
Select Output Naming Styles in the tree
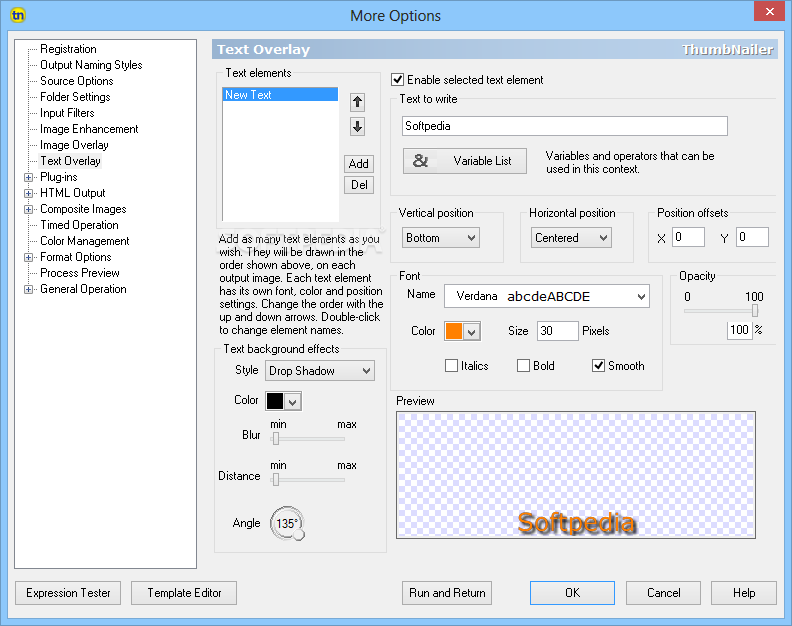[x=91, y=65]
